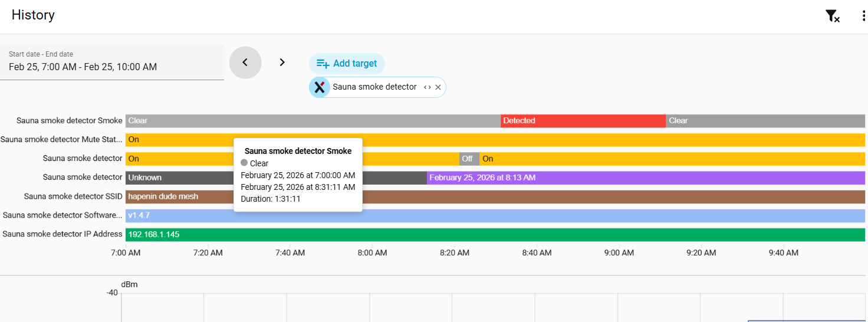Select the purple 8:13 AM timestamp segment
This screenshot has height=322, width=868.
[x=646, y=178]
